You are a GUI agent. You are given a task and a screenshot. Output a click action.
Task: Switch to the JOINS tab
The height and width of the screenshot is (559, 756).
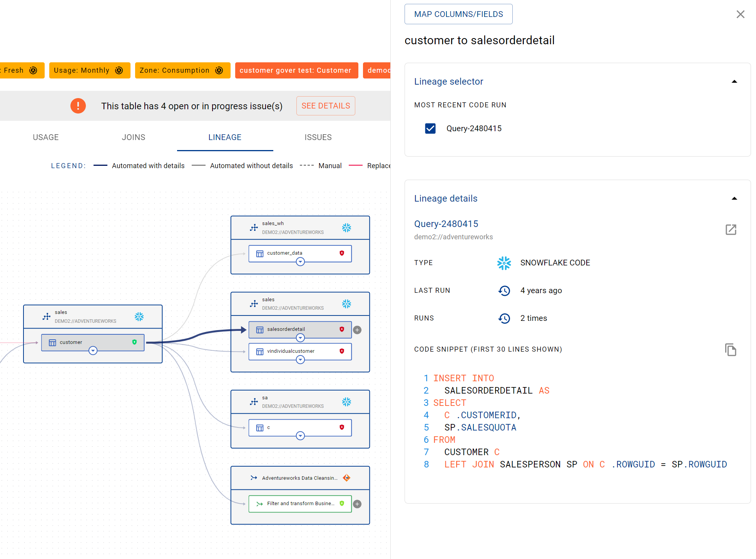134,137
